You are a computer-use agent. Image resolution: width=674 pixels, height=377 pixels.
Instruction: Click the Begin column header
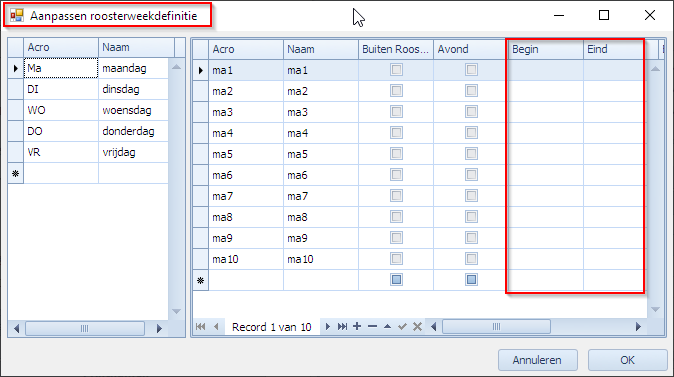tap(546, 49)
